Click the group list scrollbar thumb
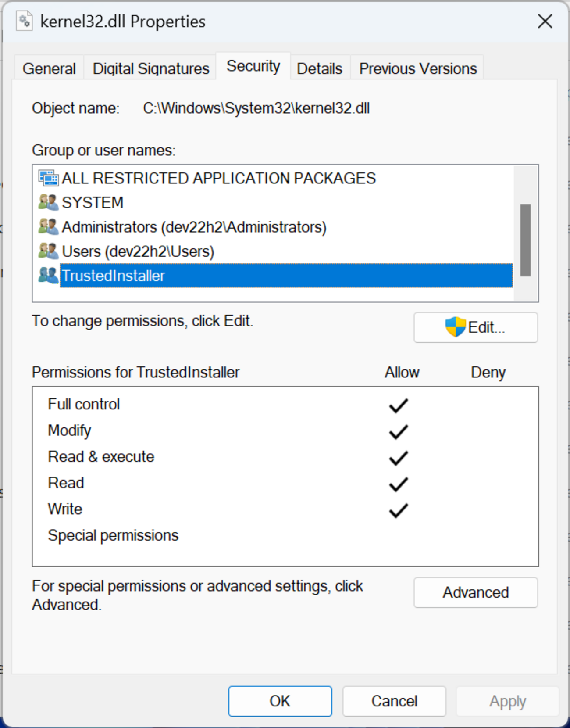 click(525, 240)
